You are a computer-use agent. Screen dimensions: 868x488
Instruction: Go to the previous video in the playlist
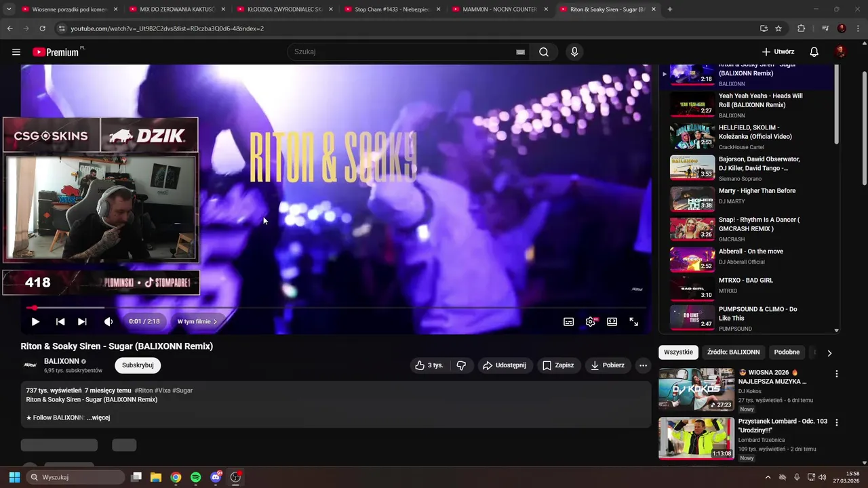(x=60, y=322)
